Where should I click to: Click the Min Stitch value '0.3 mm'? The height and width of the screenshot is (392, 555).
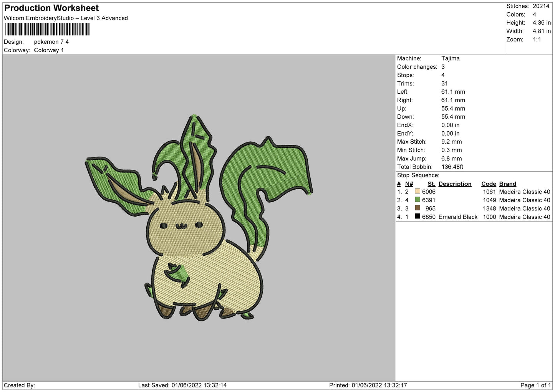point(452,151)
